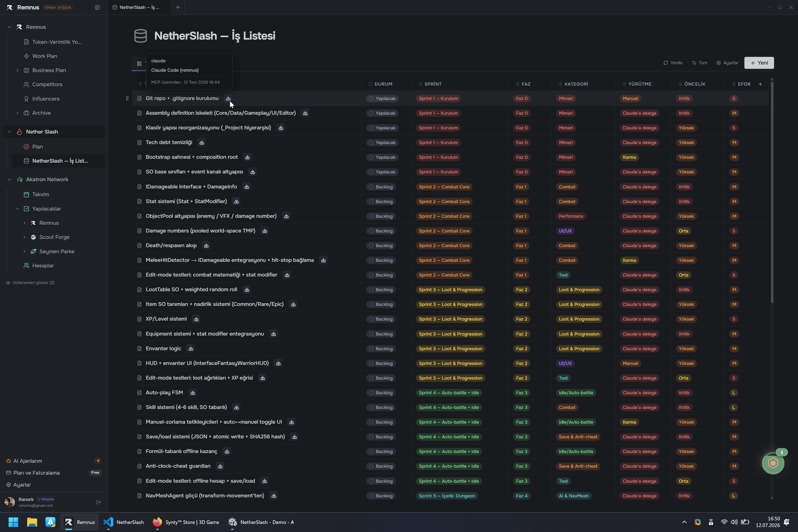Expand the Scout Forge tree item
798x532 pixels.
click(x=24, y=237)
